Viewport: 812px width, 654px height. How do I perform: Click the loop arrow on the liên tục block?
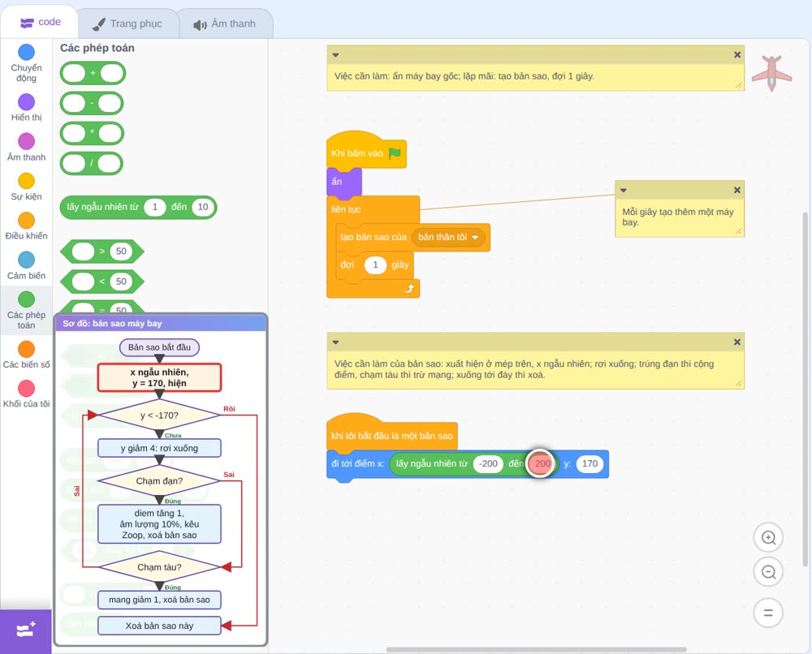409,288
